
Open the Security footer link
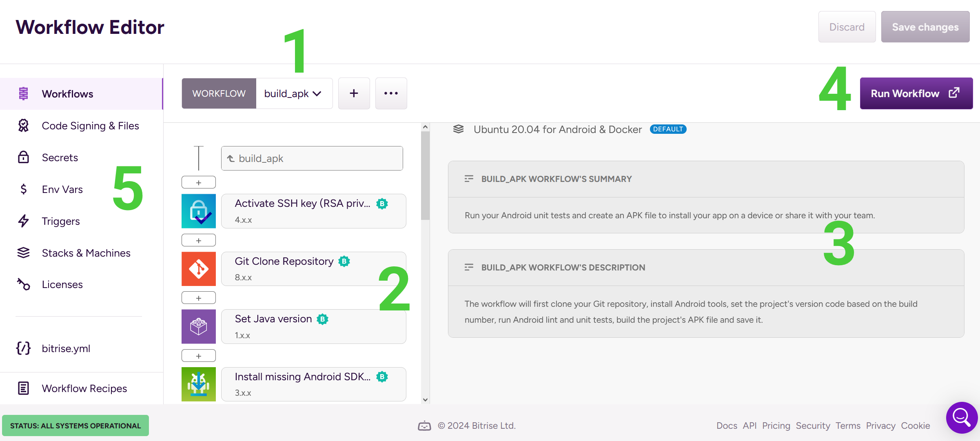(x=813, y=425)
